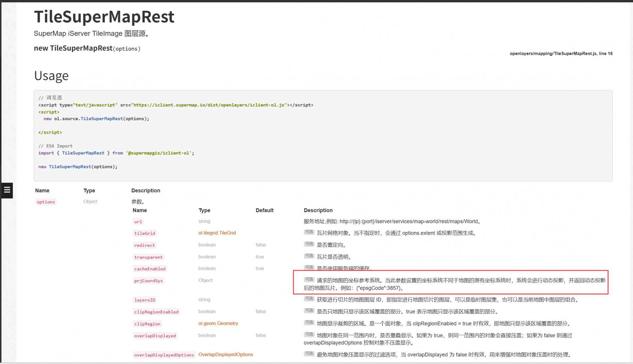Click the ol.source.TileSuperMapRest code line
633x364 pixels.
pos(96,119)
